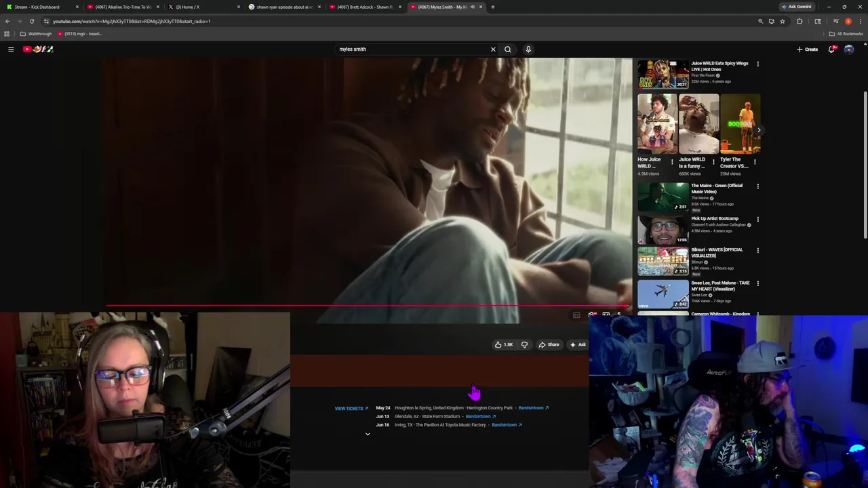Close the Myles Smith tab

tap(481, 7)
